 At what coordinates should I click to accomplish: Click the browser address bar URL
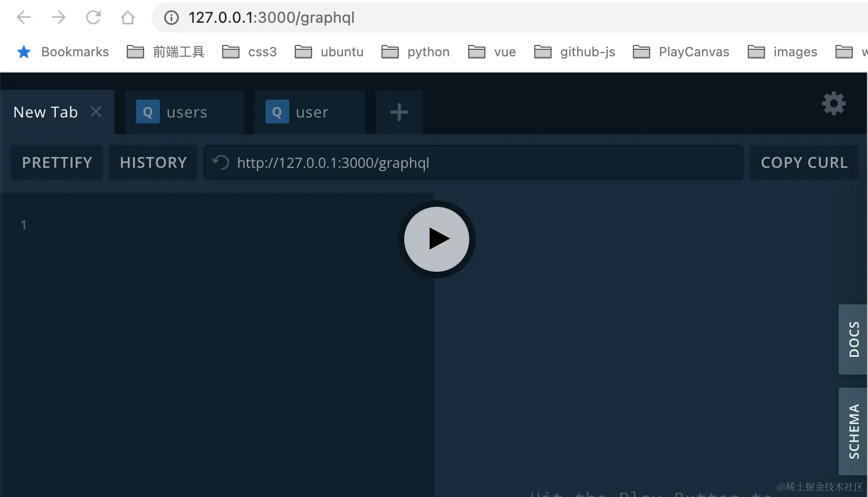tap(271, 17)
